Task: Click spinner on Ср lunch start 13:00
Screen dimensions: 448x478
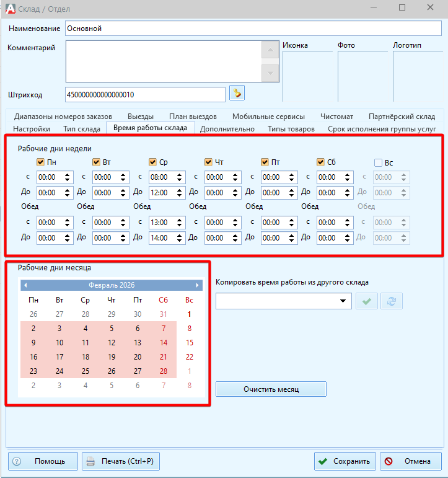Action: (179, 223)
